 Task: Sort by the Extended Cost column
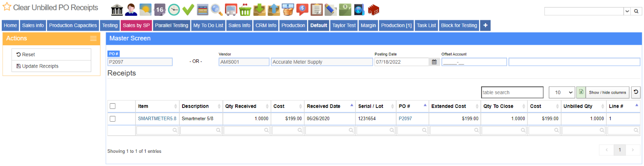coord(455,106)
